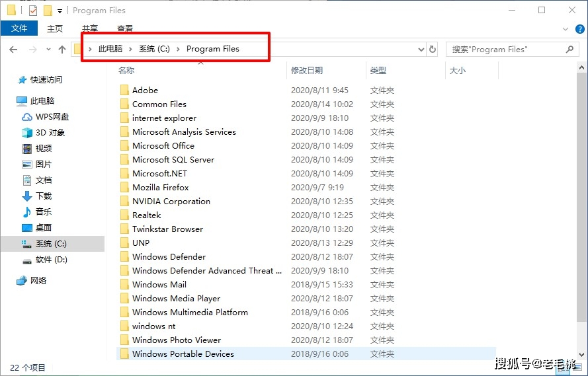The height and width of the screenshot is (376, 588).
Task: Select Windows Defender Advanced Threat folder name
Action: click(207, 270)
